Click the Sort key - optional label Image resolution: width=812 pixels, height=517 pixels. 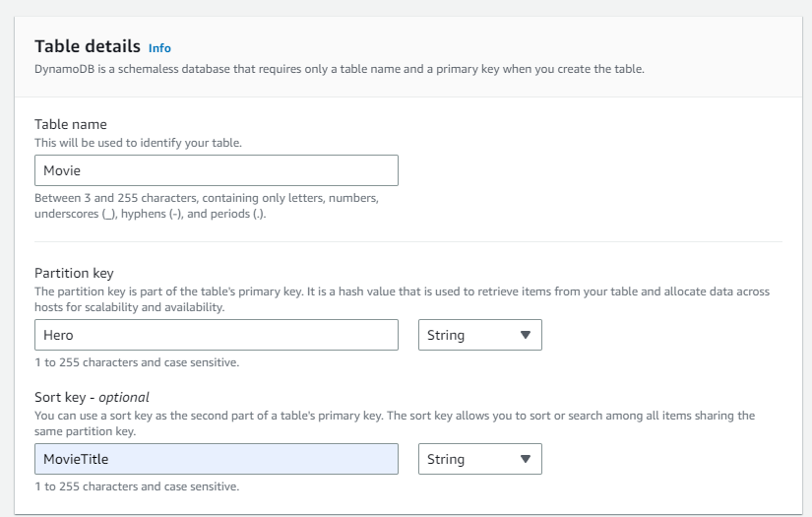[x=92, y=397]
